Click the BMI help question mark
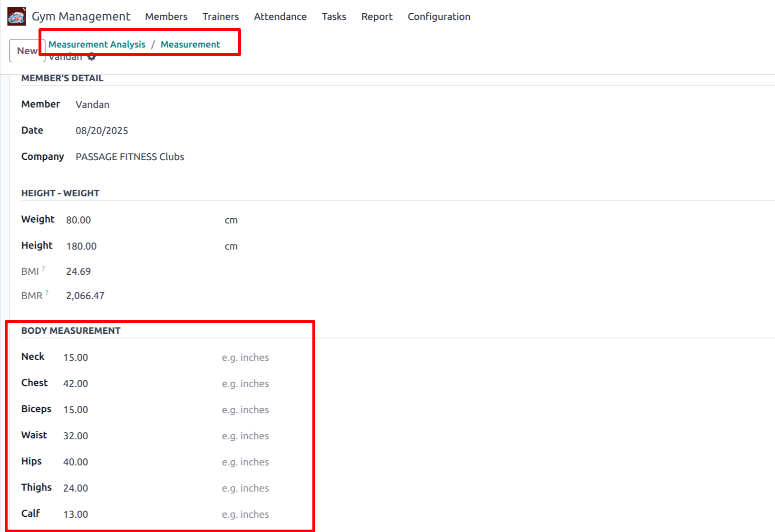This screenshot has width=775, height=532. click(43, 269)
